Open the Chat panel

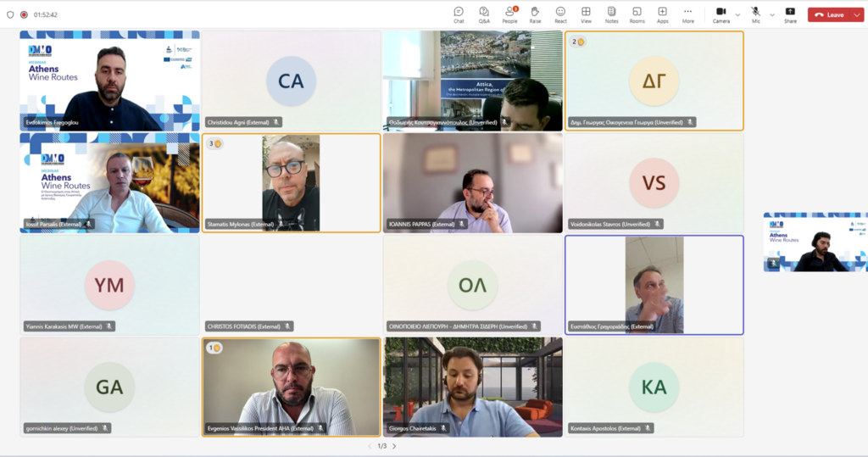pyautogui.click(x=459, y=15)
